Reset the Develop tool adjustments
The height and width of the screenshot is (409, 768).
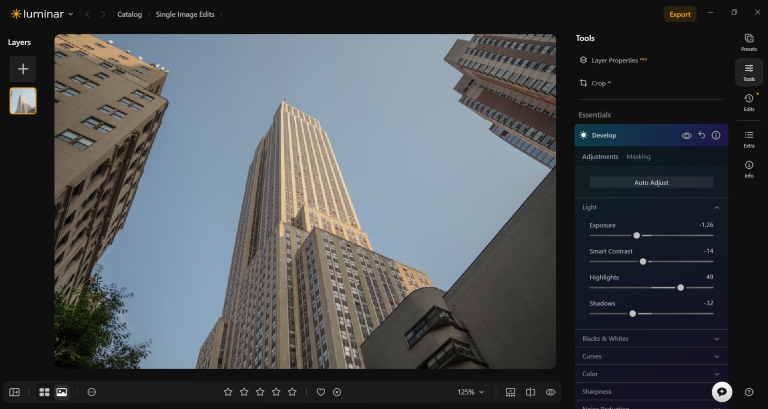click(x=701, y=135)
